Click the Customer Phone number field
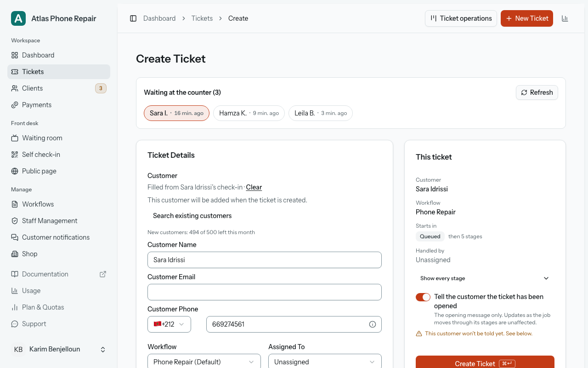Viewport: 588px width, 368px height. (x=294, y=324)
